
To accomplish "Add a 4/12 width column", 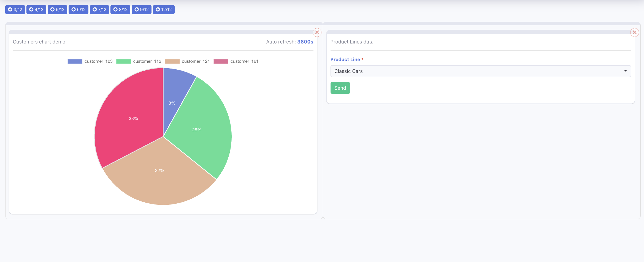I will tap(36, 10).
